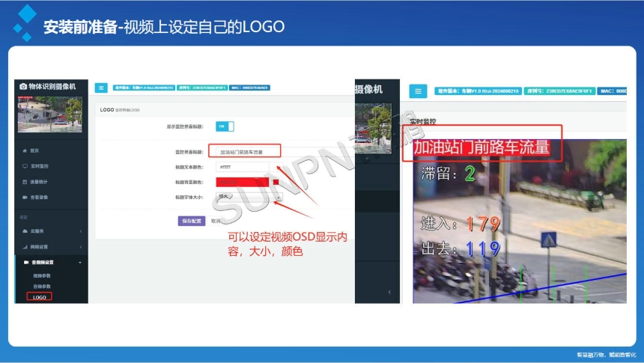This screenshot has height=363, width=644.
Task: Click the video icon next to 查看录像
Action: (x=25, y=198)
